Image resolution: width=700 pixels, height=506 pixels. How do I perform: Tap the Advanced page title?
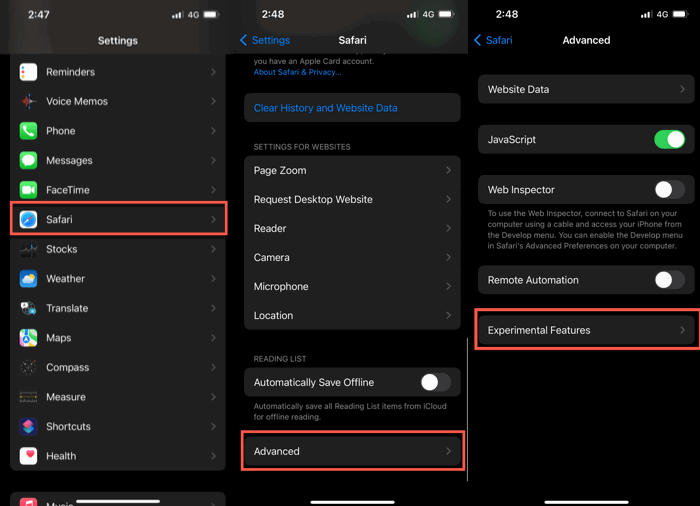(586, 40)
